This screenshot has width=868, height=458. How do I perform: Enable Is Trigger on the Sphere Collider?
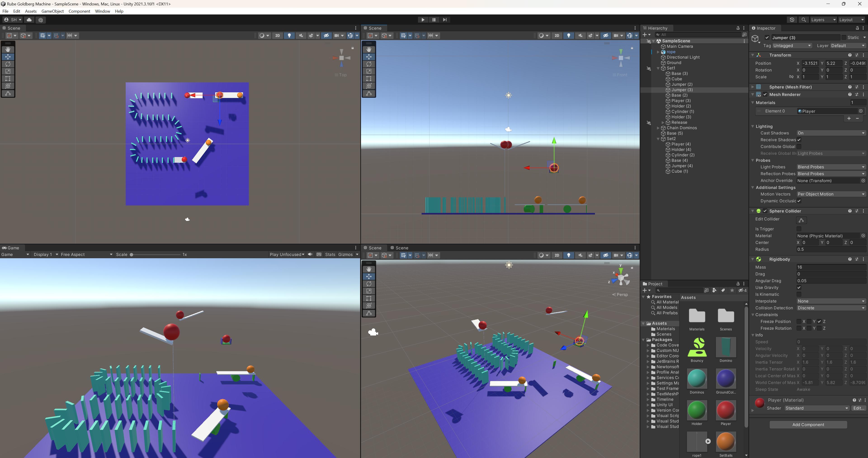tap(799, 229)
